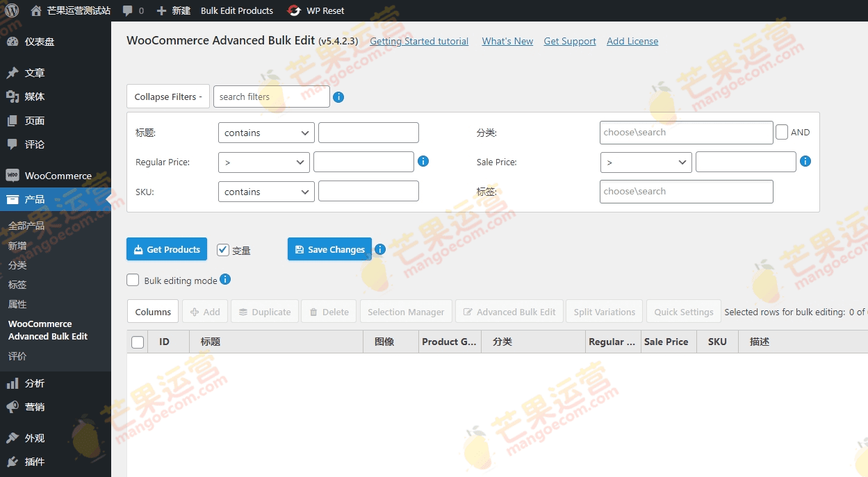
Task: Click the info icon next to Sale Price
Action: [805, 161]
